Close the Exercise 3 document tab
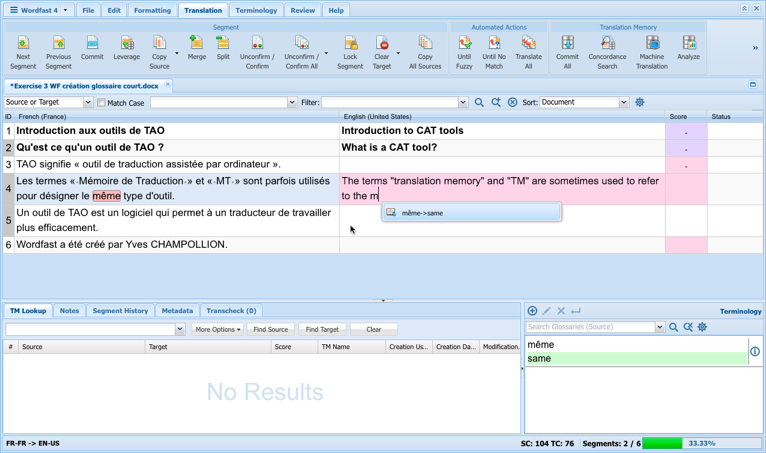The image size is (766, 453). 168,84
